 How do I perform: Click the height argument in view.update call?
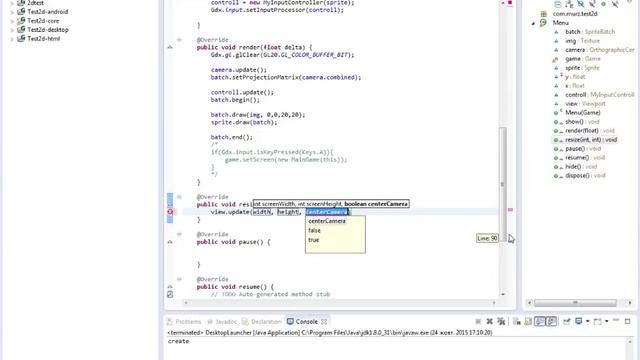click(288, 212)
